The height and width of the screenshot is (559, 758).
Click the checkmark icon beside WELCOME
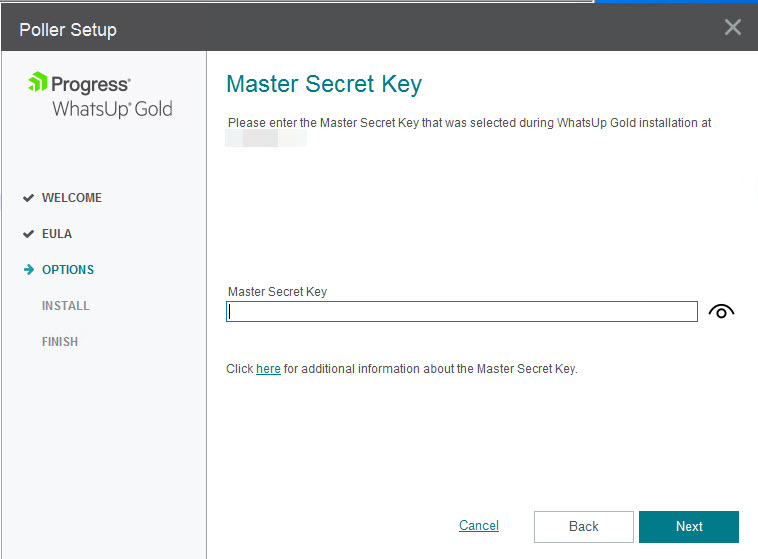(29, 198)
